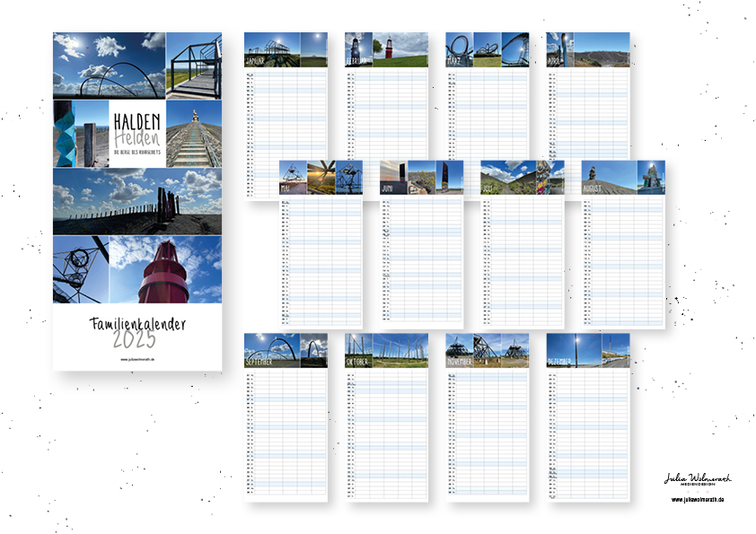Screen dimensions: 756x534
Task: Open the November calendar page
Action: click(487, 417)
